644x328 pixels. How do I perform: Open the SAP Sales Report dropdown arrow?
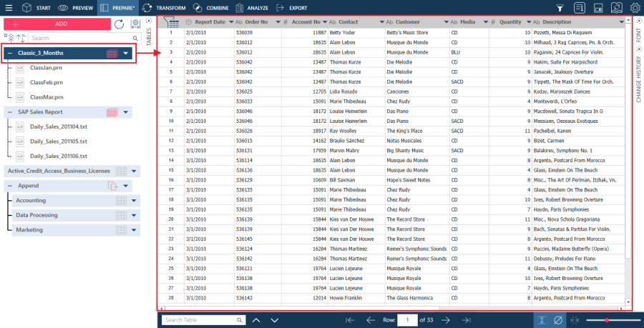[x=126, y=112]
